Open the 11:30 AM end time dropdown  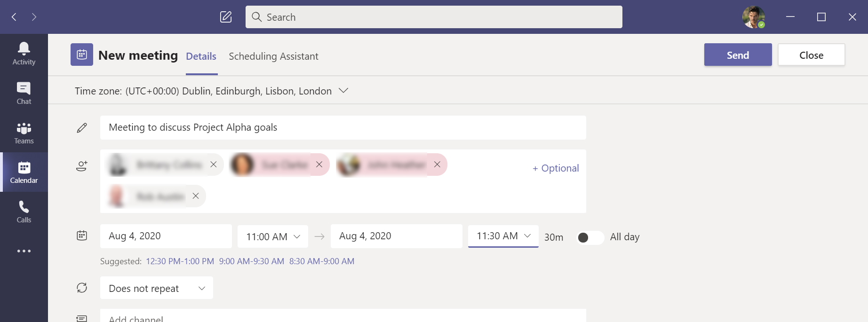[503, 236]
